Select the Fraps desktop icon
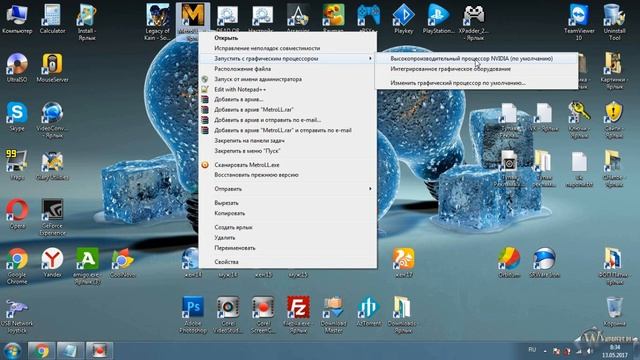 [17, 165]
